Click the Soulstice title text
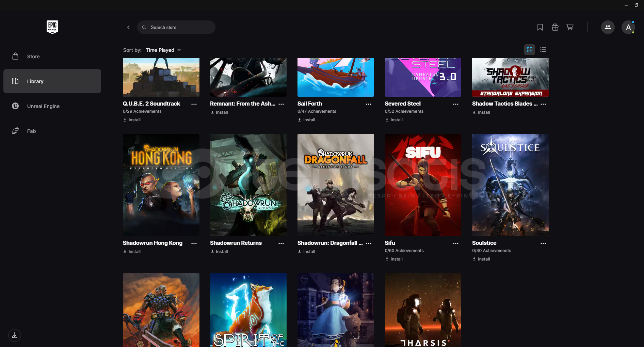 tap(484, 243)
